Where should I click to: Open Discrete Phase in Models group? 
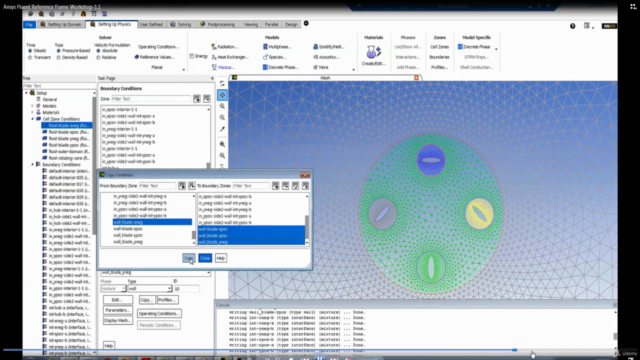280,67
